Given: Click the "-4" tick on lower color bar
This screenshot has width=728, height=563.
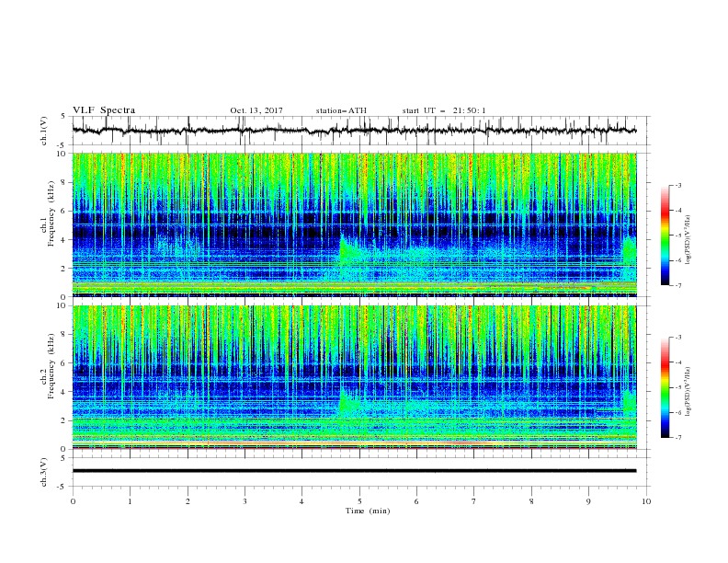Looking at the screenshot, I should (x=677, y=362).
